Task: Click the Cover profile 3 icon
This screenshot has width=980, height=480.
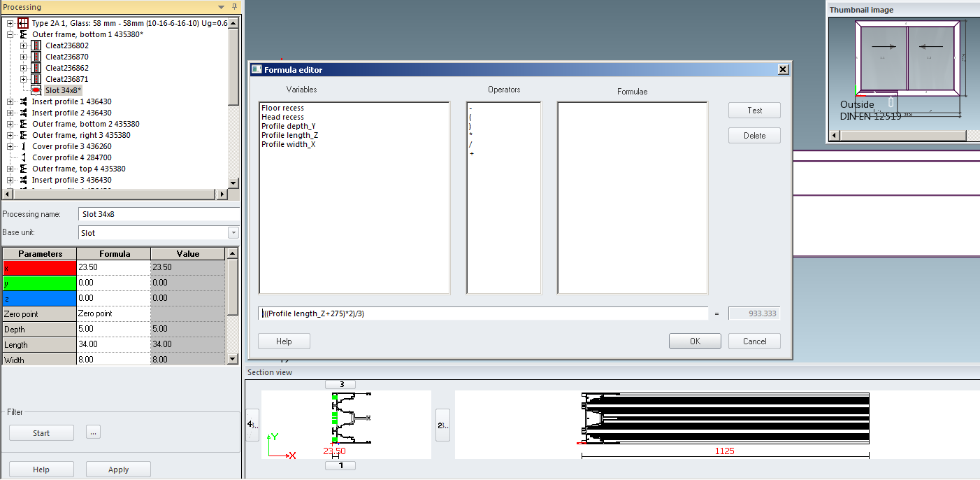Action: (24, 146)
